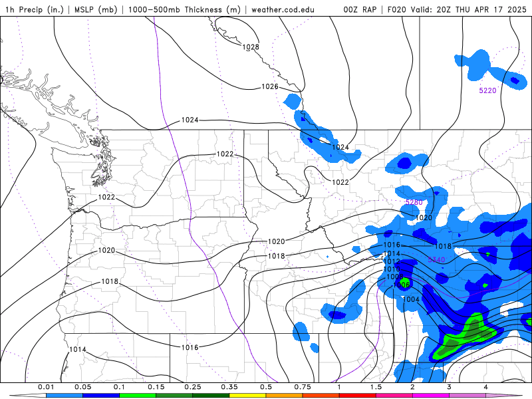Click the 1008 isobar label
This screenshot has height=399, width=532.
point(395,277)
